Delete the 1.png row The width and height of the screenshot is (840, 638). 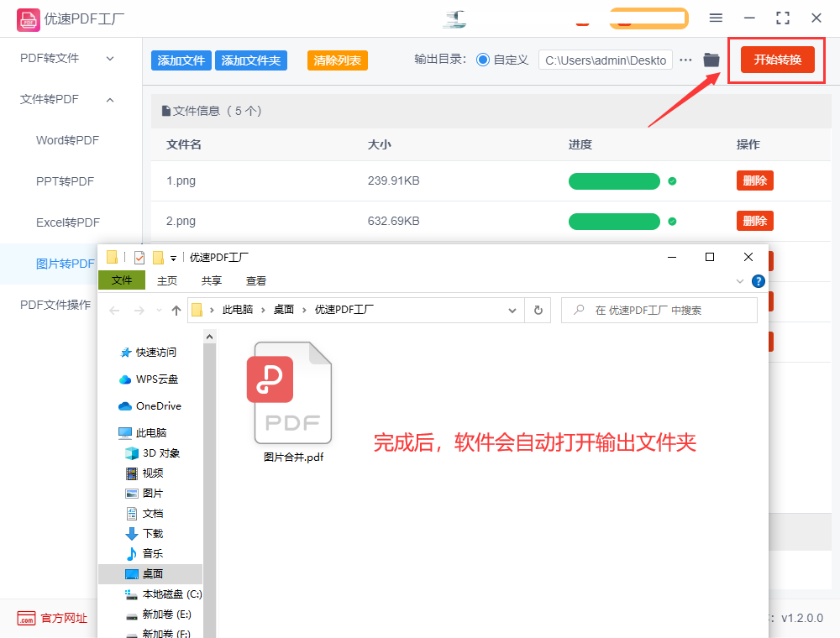(x=755, y=181)
